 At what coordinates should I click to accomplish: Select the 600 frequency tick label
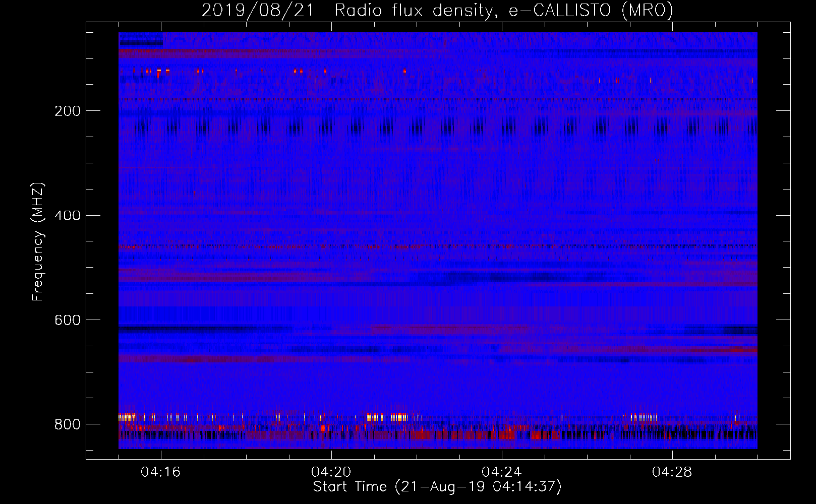tap(67, 321)
